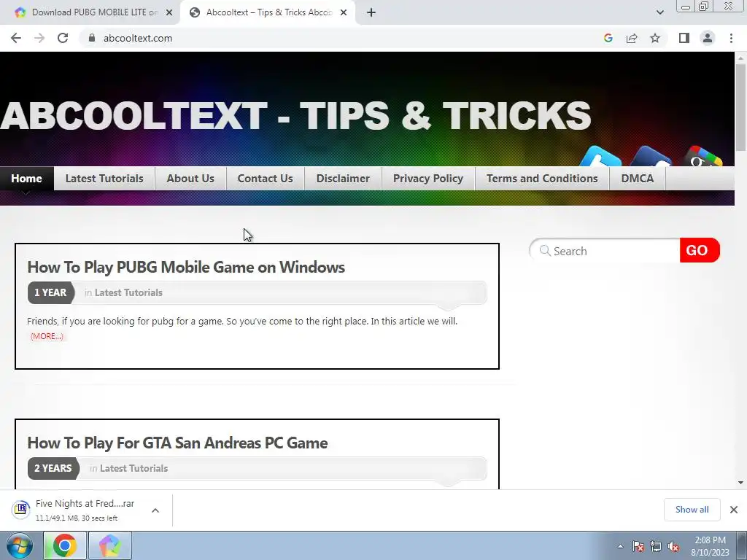Reload the abcooltext.com page
747x560 pixels.
(63, 38)
